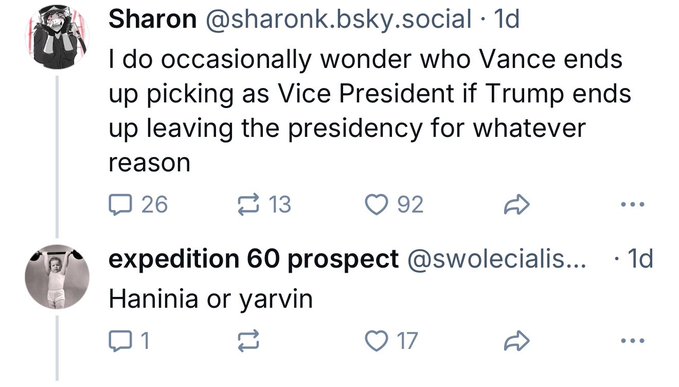Like Sharon's post with 92 likes
The image size is (679, 387).
tap(376, 204)
